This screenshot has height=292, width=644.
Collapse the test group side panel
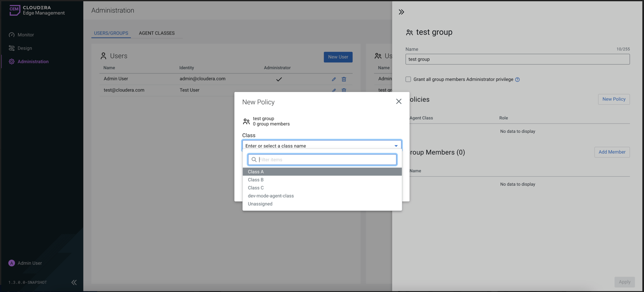point(401,12)
